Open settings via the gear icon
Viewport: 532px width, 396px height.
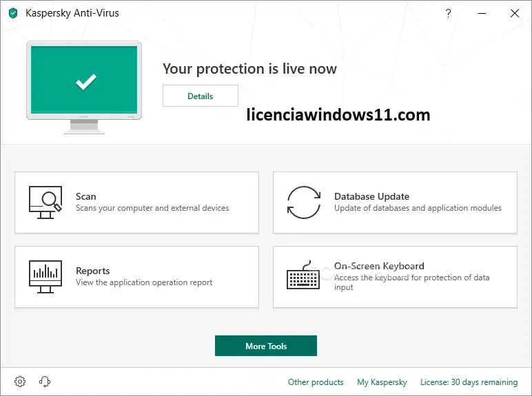coord(20,382)
